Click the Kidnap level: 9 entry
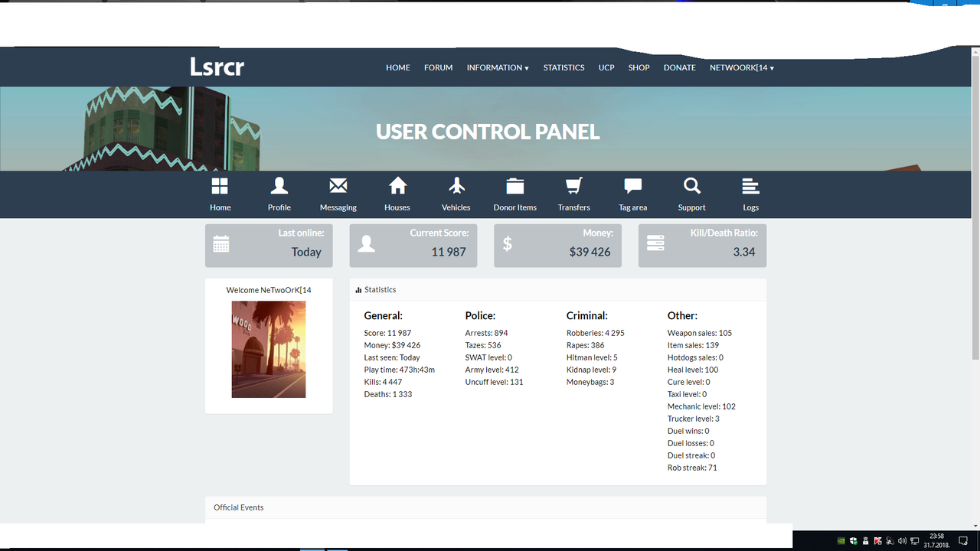 (592, 370)
